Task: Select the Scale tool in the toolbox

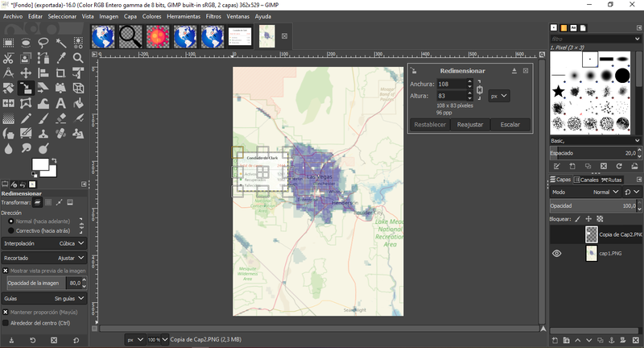Action: point(26,88)
